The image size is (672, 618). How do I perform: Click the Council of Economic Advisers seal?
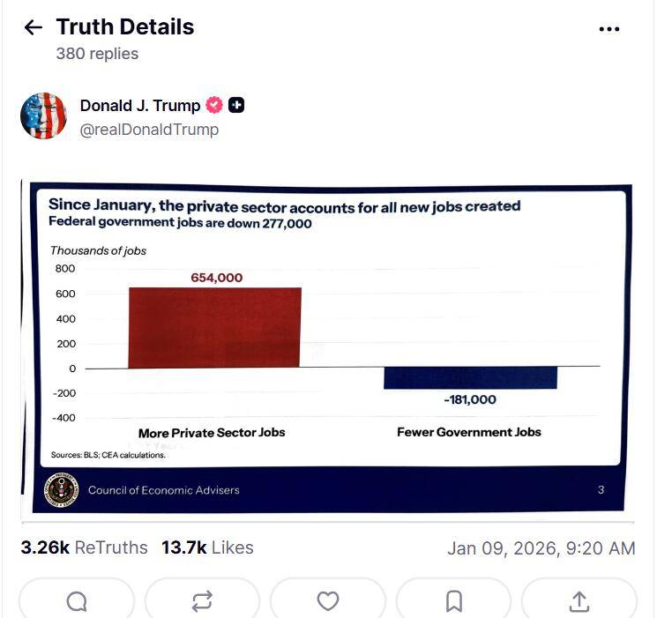click(62, 490)
